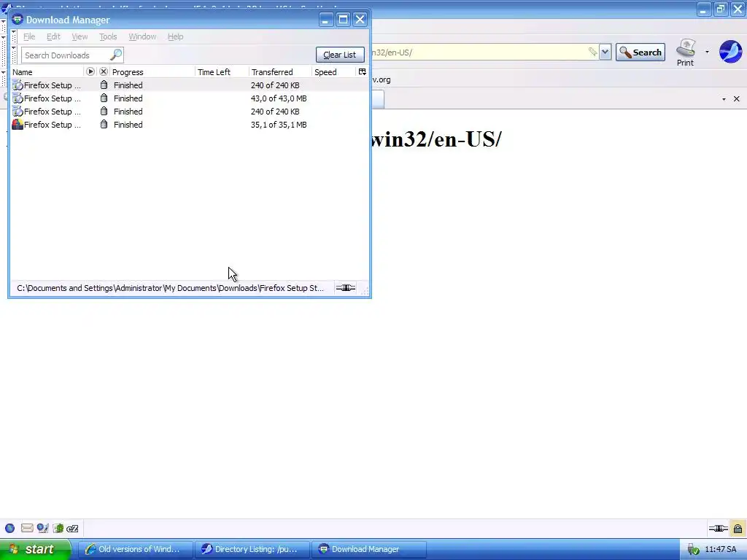
Task: Open the Window menu in Download Manager
Action: (142, 36)
